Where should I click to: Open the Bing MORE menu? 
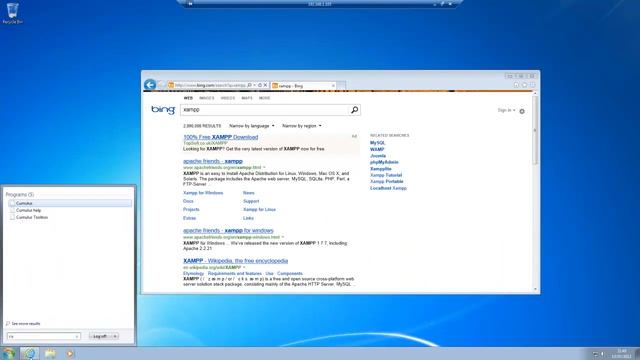coord(264,98)
